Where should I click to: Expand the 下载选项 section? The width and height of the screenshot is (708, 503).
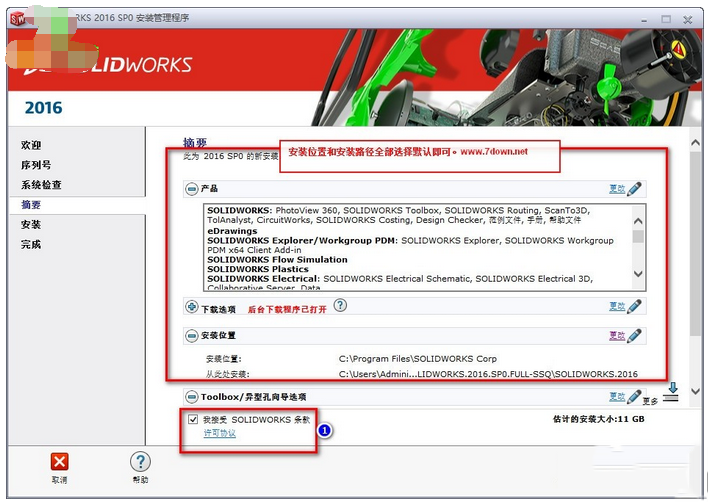[191, 307]
